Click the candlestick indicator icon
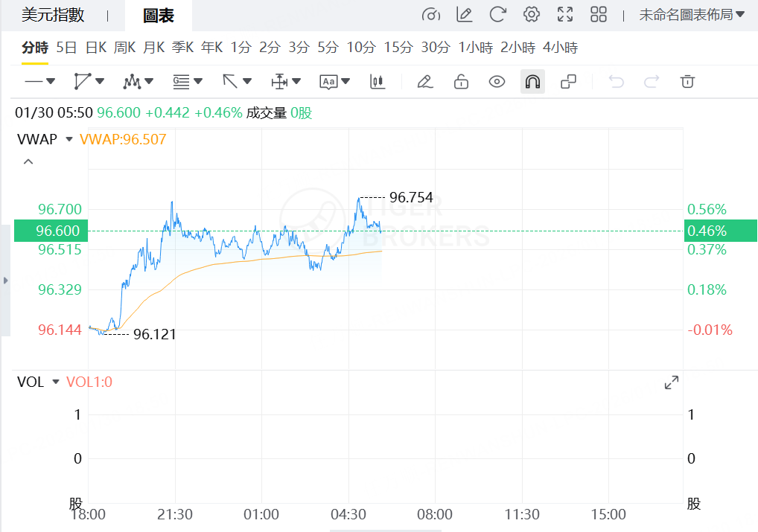Image resolution: width=758 pixels, height=532 pixels. point(377,82)
